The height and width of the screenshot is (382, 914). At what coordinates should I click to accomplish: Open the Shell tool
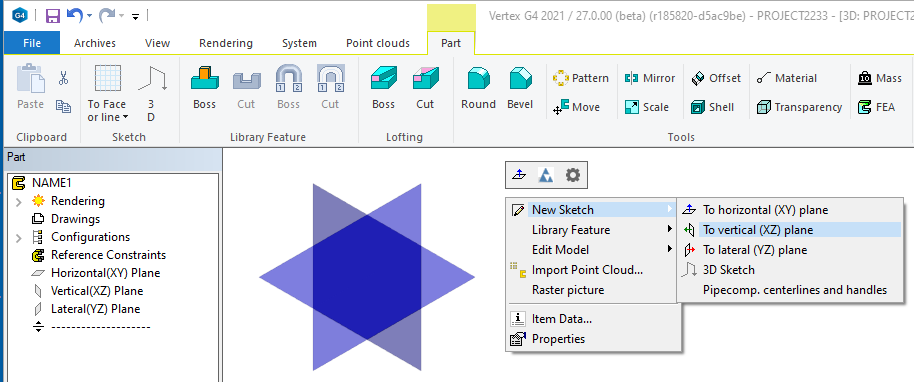pyautogui.click(x=712, y=107)
